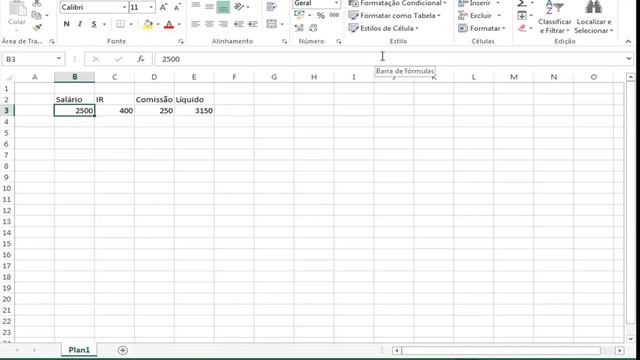Click the AutoSum sigma icon

click(x=522, y=3)
